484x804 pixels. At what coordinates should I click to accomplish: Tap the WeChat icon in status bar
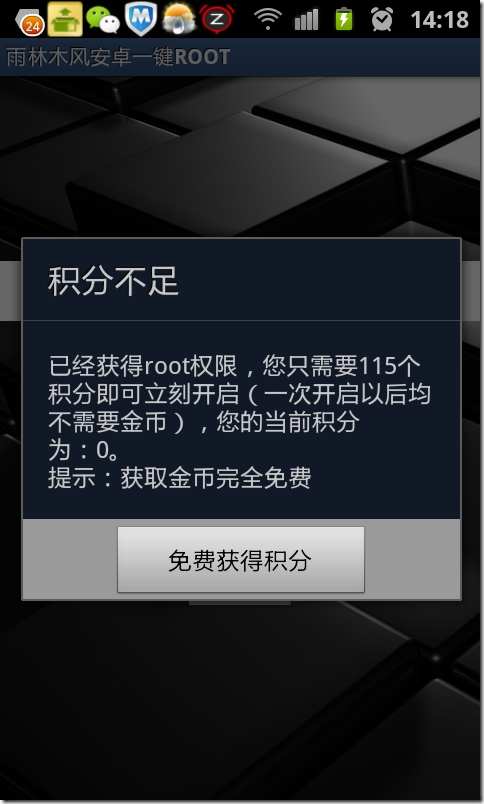(x=103, y=19)
